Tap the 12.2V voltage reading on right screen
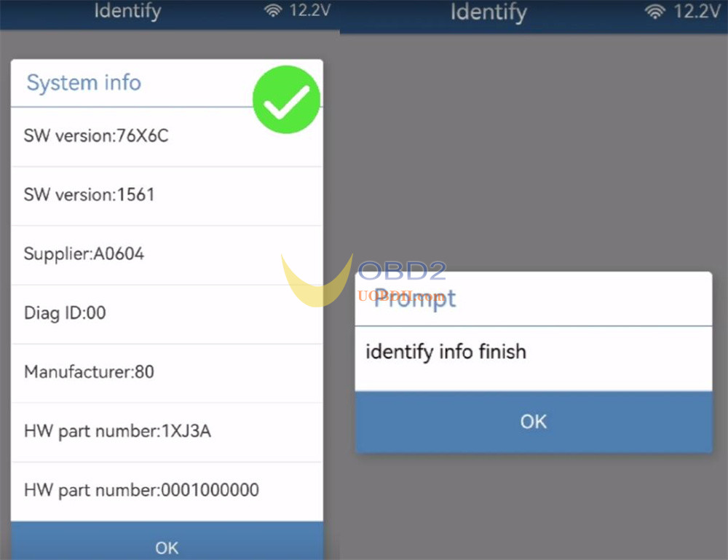Screen dimensions: 728x560 (697, 11)
